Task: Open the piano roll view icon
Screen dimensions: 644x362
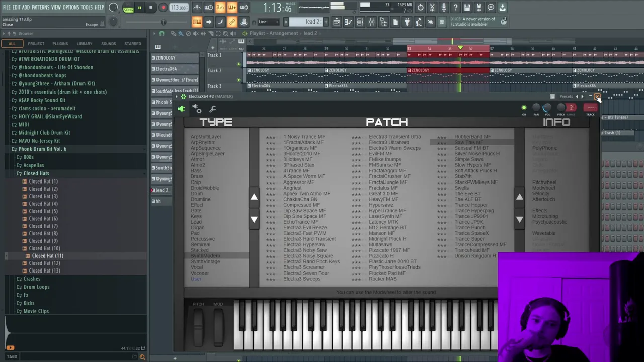Action: tap(348, 22)
